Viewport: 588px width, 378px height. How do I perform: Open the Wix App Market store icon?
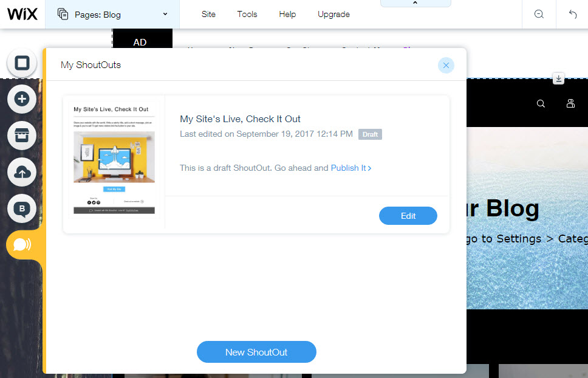22,136
